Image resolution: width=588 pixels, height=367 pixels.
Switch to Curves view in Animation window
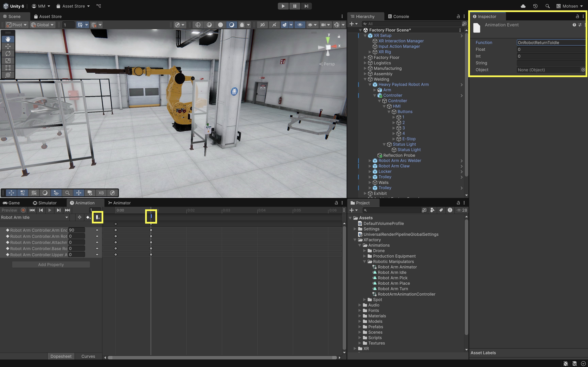[88, 356]
